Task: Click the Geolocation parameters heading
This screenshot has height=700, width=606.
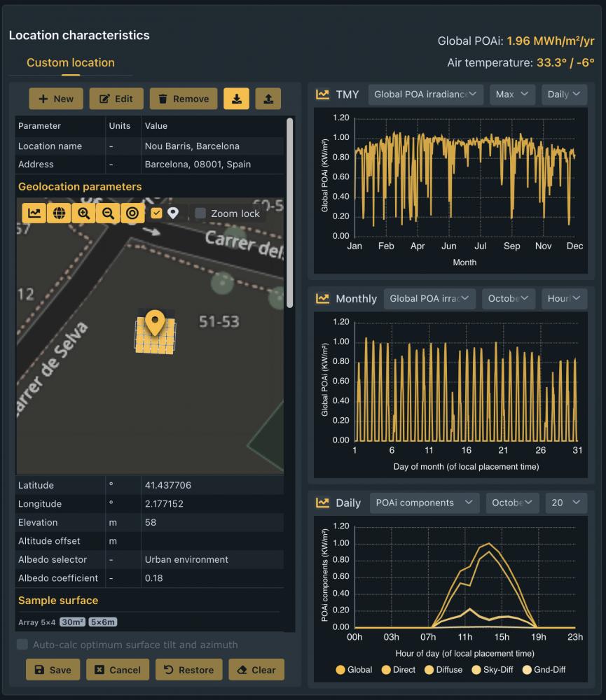Action: coord(80,187)
